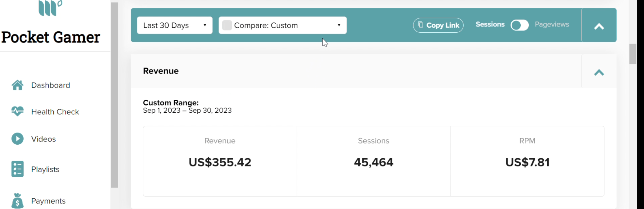Click the Copy Link button
644x209 pixels.
pyautogui.click(x=438, y=25)
